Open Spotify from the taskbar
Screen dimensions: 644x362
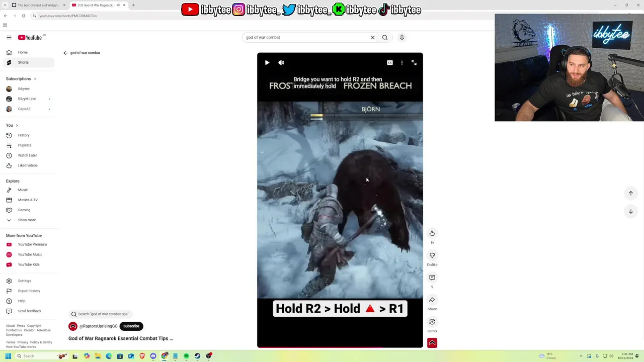point(186,356)
